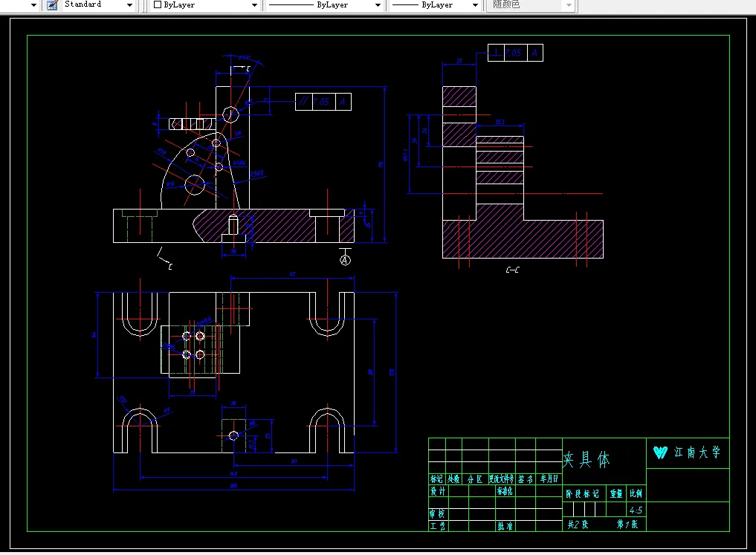Click the datum A circle symbol
756x555 pixels.
tap(345, 260)
